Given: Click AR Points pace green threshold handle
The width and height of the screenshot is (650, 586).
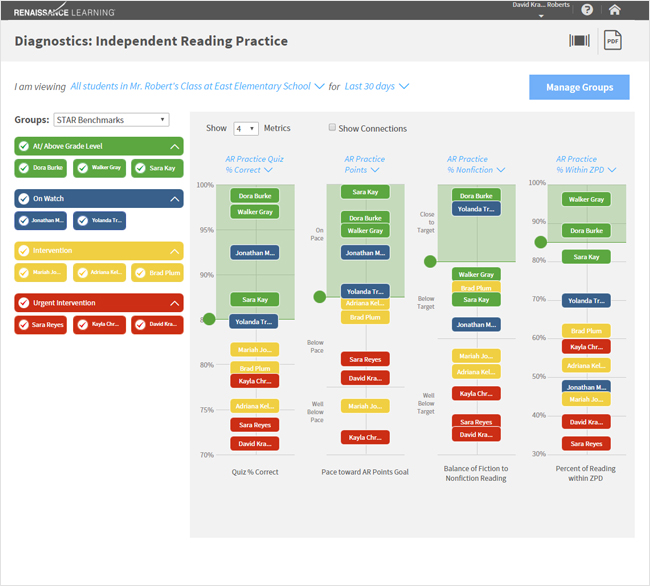Looking at the screenshot, I should click(x=320, y=297).
